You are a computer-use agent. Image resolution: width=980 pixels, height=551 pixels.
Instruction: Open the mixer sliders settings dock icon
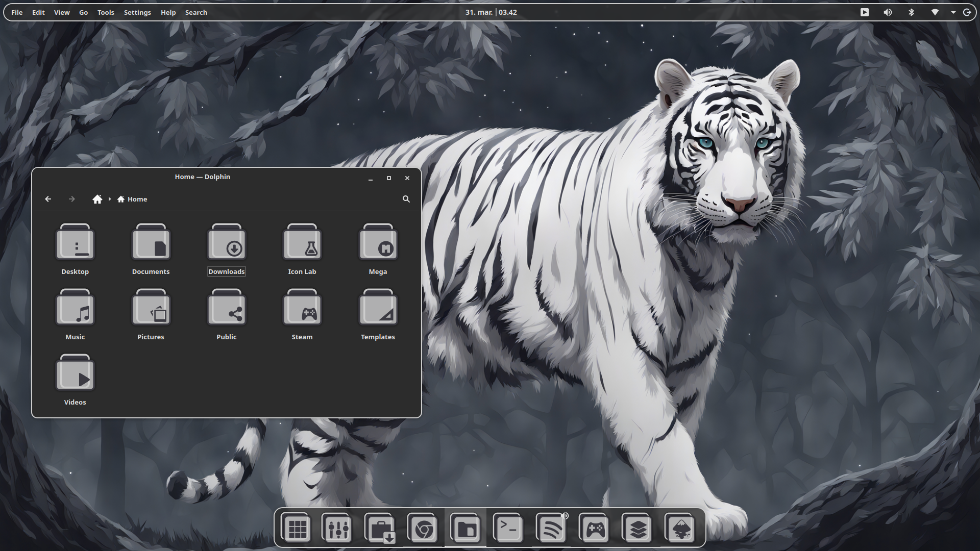coord(337,528)
